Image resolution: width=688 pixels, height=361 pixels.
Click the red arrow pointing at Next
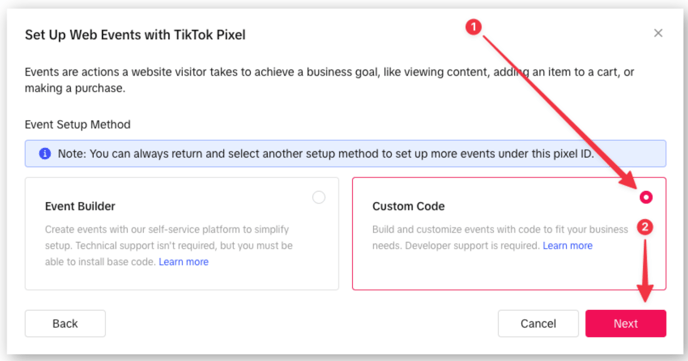[645, 268]
